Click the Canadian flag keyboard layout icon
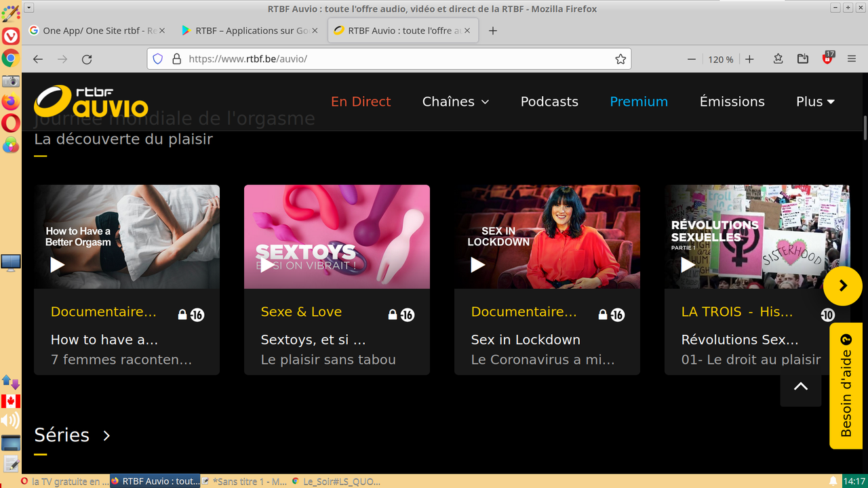The height and width of the screenshot is (488, 868). tap(10, 401)
